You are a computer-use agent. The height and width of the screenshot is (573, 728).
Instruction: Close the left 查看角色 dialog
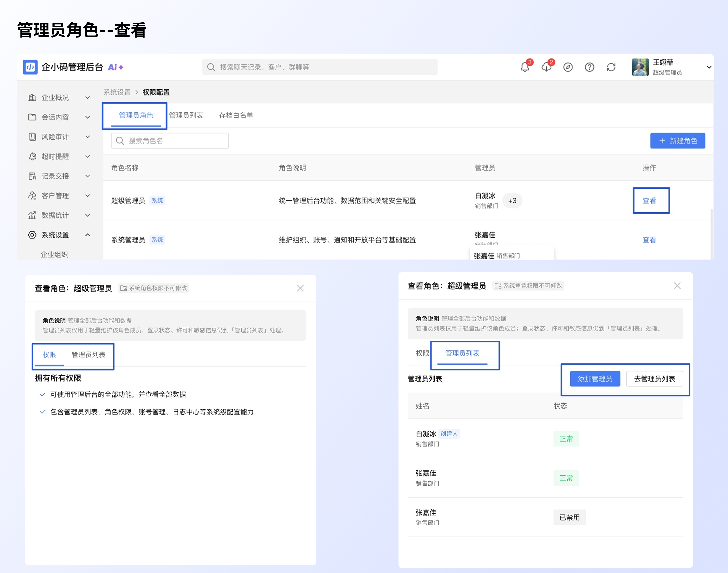tap(300, 288)
